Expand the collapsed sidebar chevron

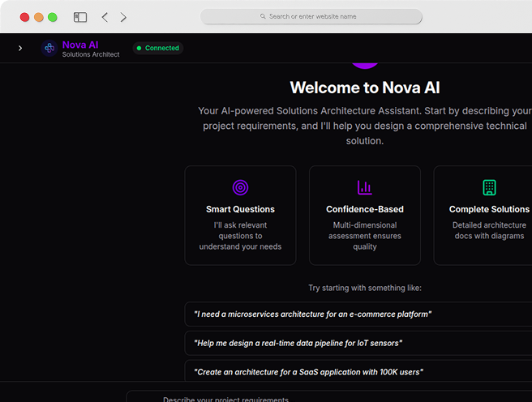tap(20, 48)
